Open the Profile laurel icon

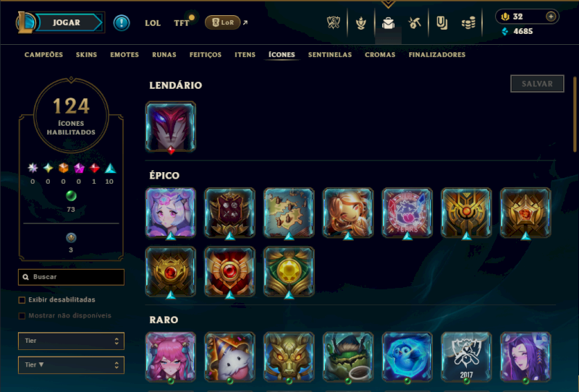[360, 23]
